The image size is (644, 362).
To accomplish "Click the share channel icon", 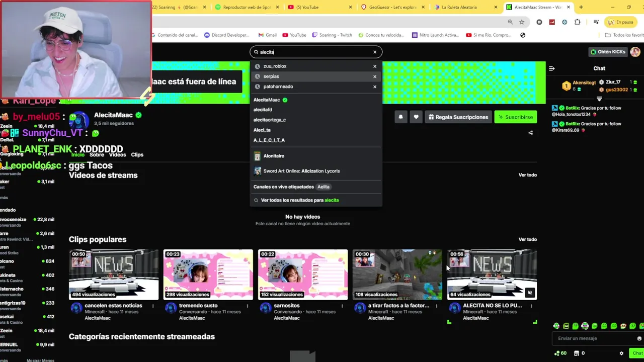I will (530, 133).
